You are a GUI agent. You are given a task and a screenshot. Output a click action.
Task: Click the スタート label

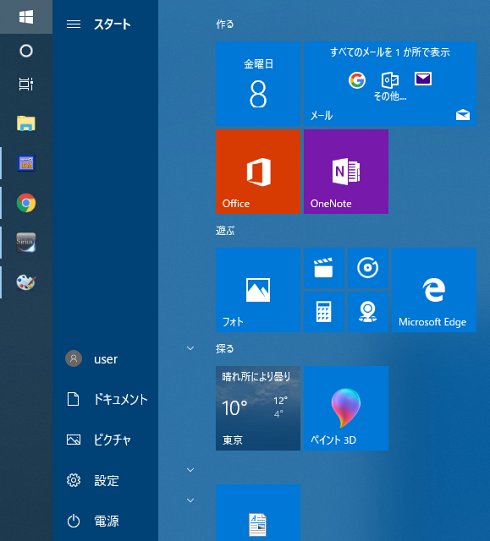(112, 24)
